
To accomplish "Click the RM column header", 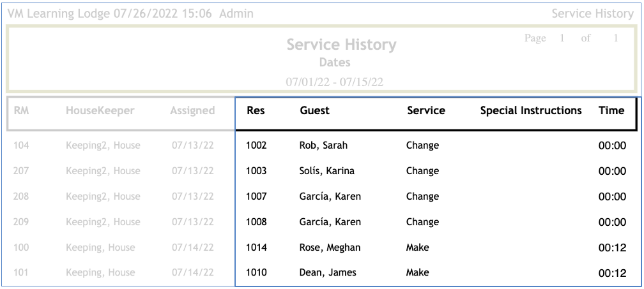I will (x=21, y=110).
